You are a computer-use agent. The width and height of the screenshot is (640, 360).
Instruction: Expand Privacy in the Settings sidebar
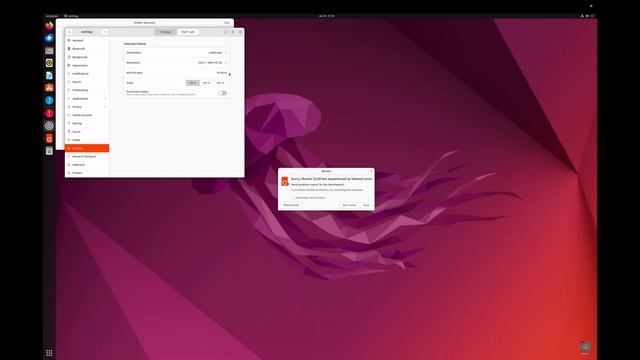point(87,107)
